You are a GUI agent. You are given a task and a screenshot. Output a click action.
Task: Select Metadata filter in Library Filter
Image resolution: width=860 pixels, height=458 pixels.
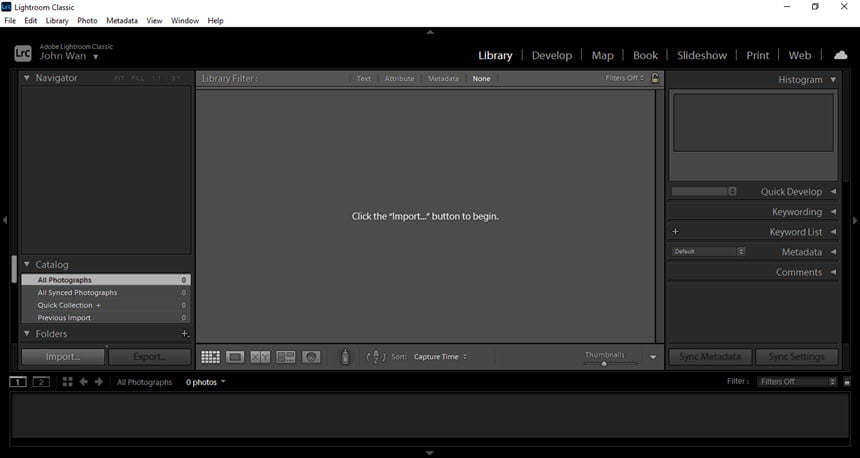443,78
